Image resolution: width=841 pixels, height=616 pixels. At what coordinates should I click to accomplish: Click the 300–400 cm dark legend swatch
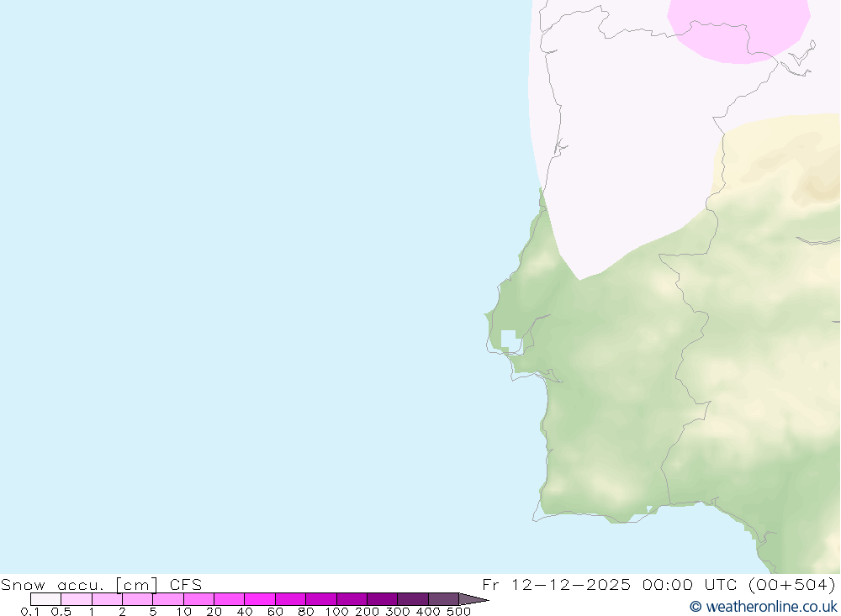[412, 599]
